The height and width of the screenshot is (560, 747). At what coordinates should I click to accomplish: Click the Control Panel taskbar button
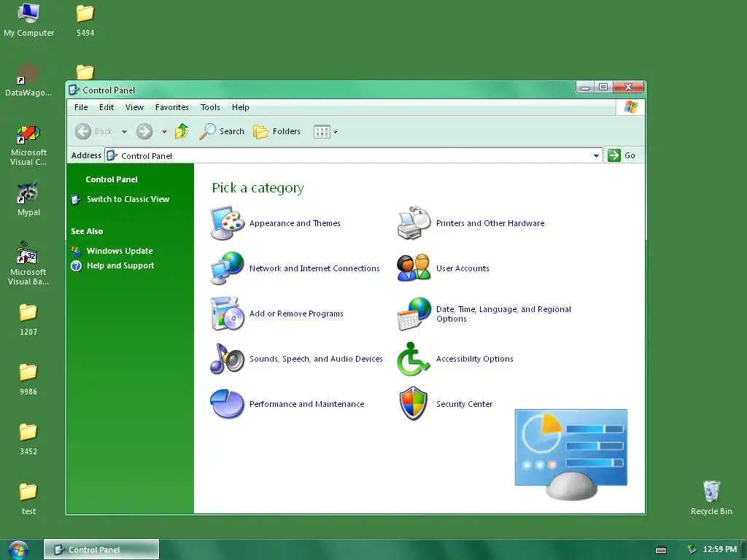click(101, 550)
